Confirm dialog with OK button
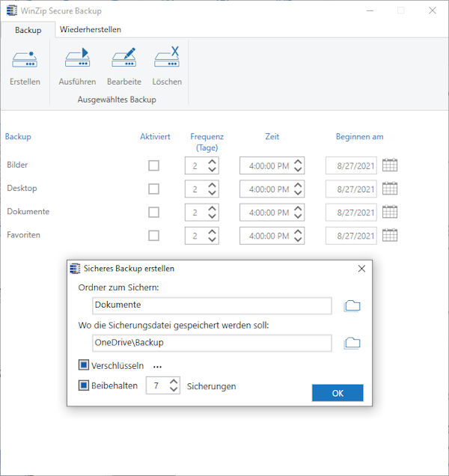 [x=337, y=393]
